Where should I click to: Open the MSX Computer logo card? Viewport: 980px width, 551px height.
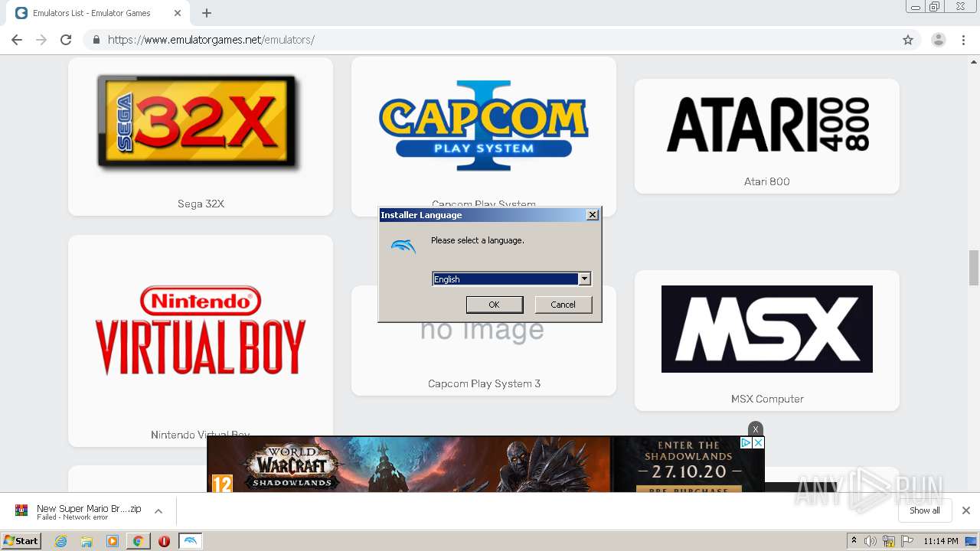coord(767,341)
